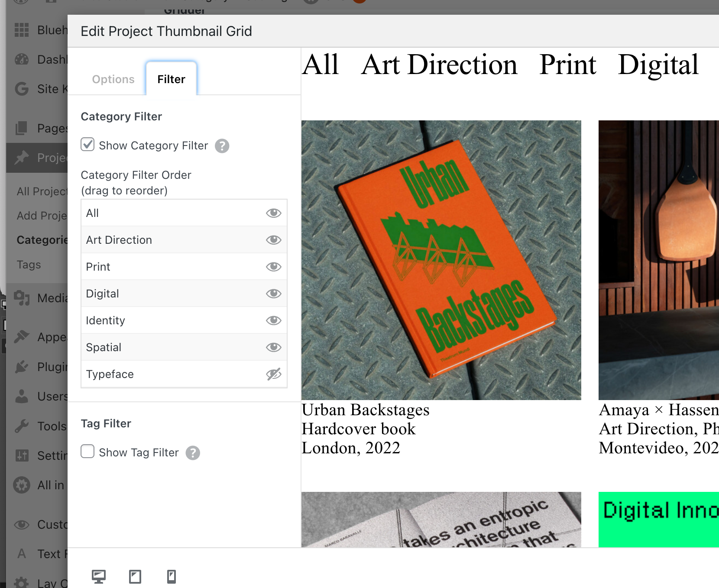Open help for Show Category Filter
719x588 pixels.
click(x=222, y=146)
